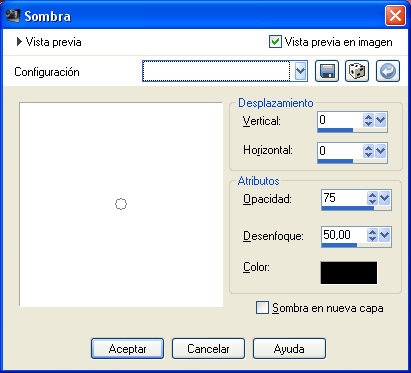The height and width of the screenshot is (373, 411).
Task: Click the Color label text
Action: pyautogui.click(x=256, y=267)
